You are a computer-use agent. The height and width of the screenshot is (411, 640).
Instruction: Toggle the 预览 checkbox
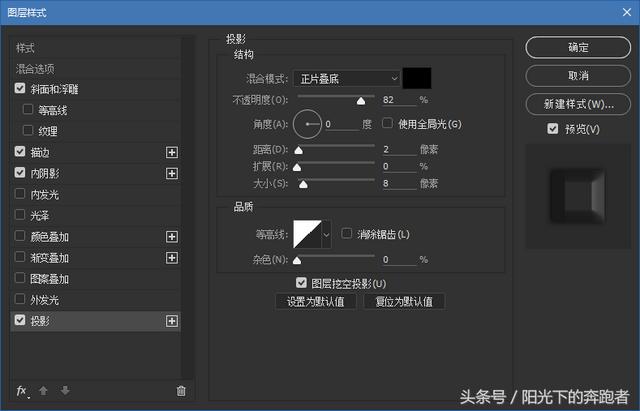[553, 129]
